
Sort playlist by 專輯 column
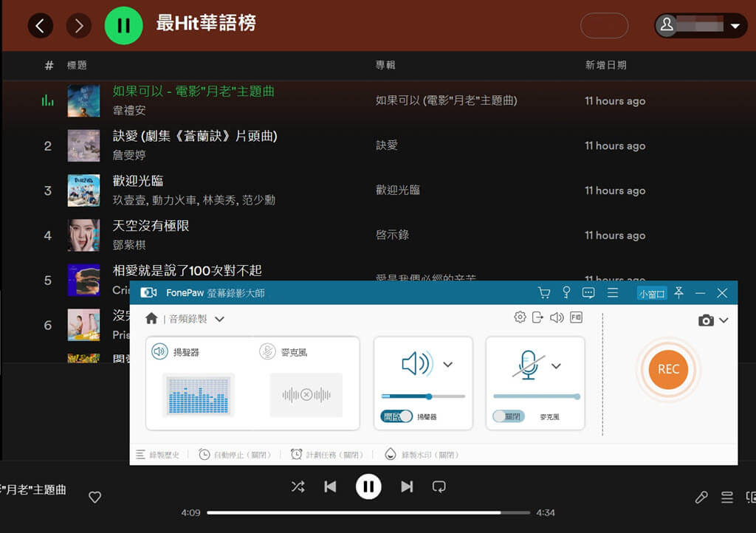tap(385, 65)
